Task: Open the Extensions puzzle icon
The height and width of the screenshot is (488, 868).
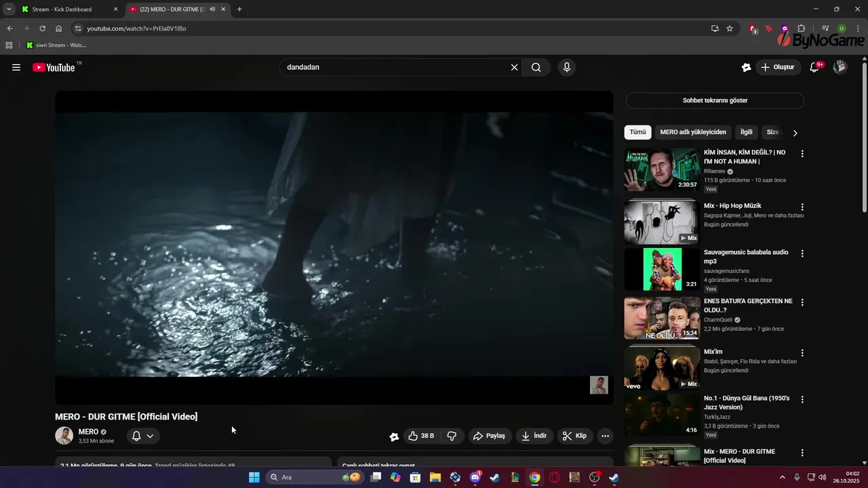Action: tap(802, 28)
